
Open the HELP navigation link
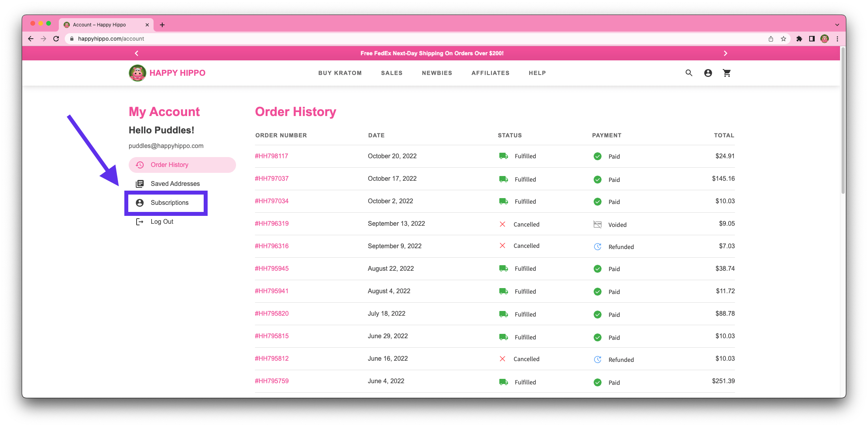coord(537,73)
